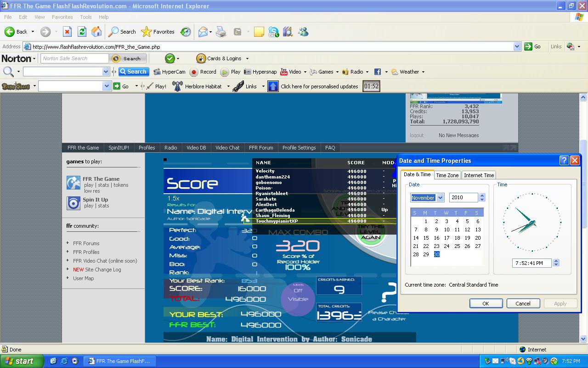Open the Radio toolbar item

point(353,72)
